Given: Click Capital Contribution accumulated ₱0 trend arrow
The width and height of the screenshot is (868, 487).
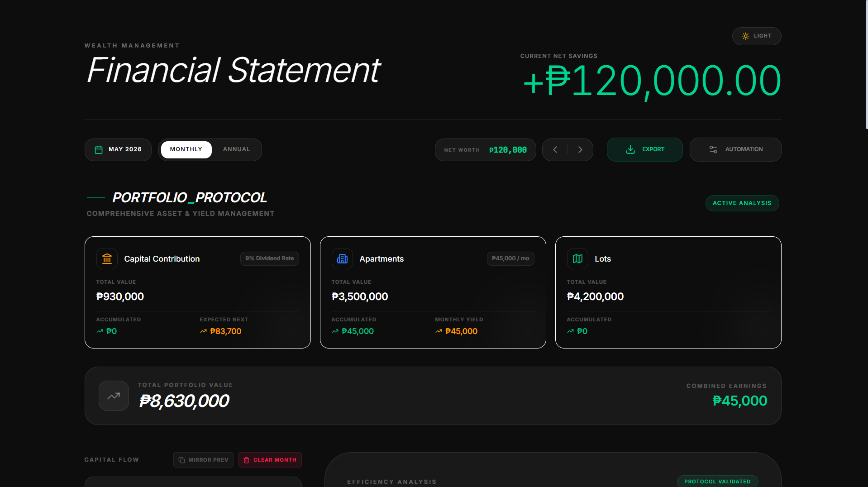Looking at the screenshot, I should tap(100, 331).
